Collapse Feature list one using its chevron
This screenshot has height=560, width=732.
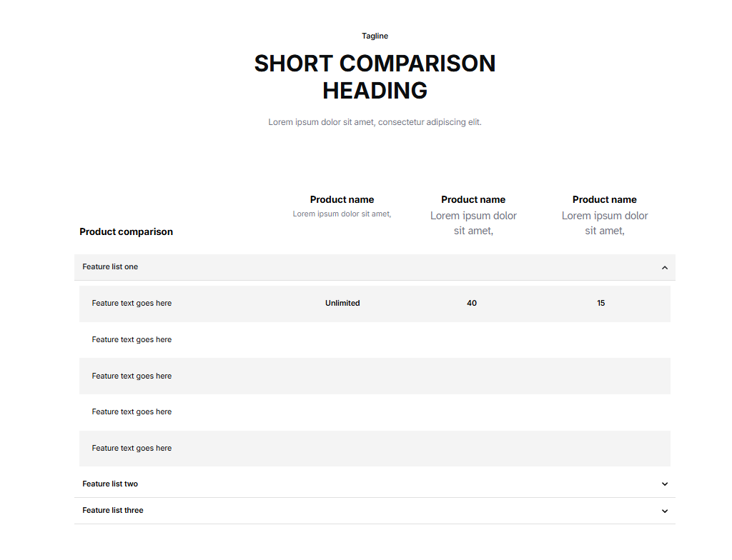[x=664, y=268]
